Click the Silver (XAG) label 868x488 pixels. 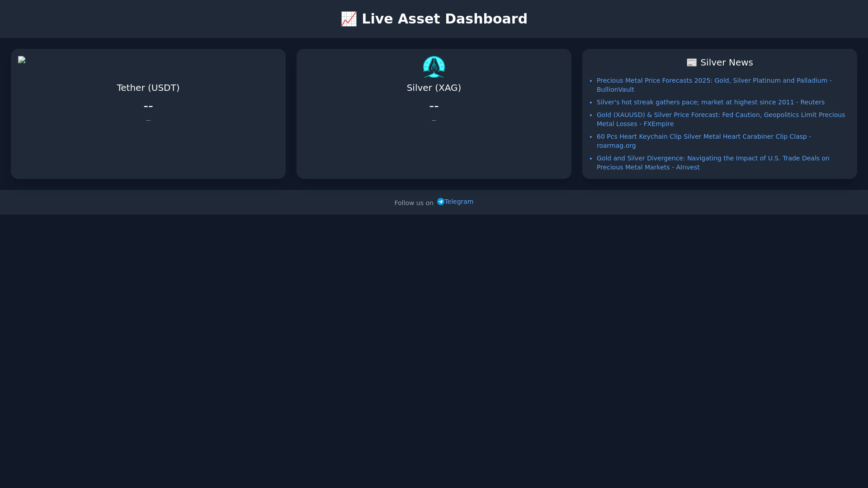pos(434,88)
